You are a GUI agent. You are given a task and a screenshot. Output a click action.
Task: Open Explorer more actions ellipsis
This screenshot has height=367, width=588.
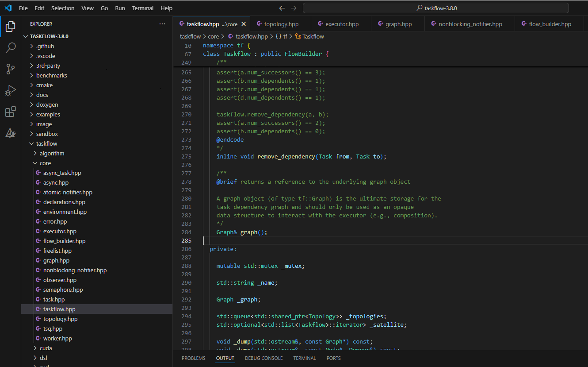coord(162,24)
